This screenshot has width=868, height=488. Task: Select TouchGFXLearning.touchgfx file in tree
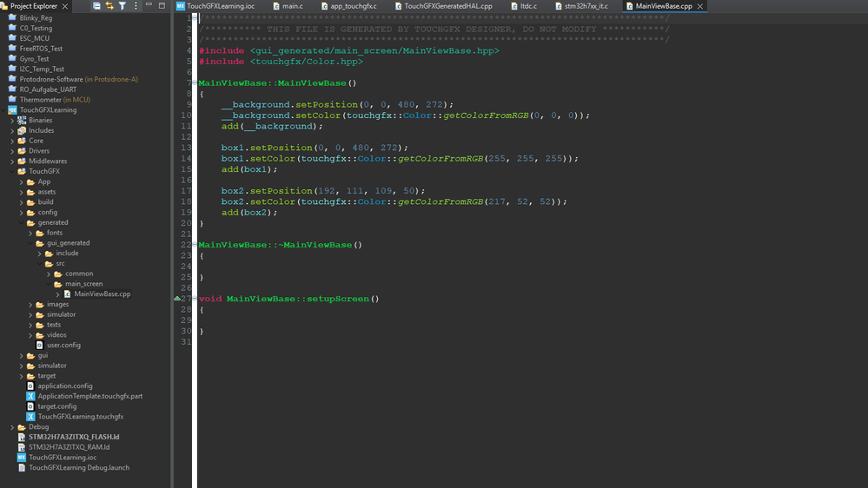80,417
